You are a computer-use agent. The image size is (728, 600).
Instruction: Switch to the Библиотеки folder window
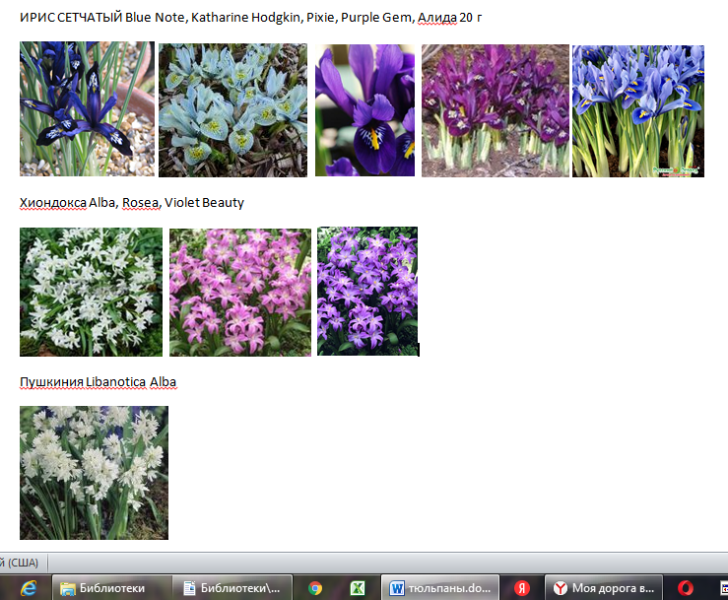[x=110, y=588]
